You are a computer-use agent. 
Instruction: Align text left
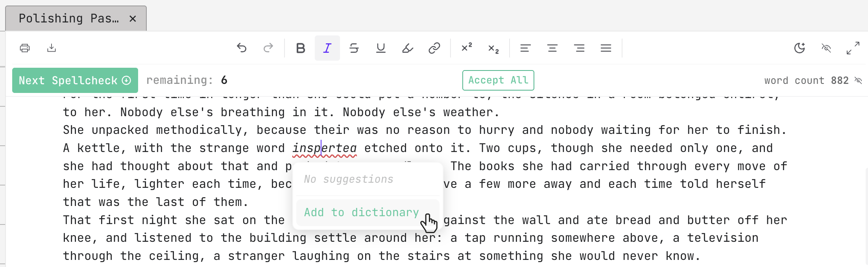(526, 48)
